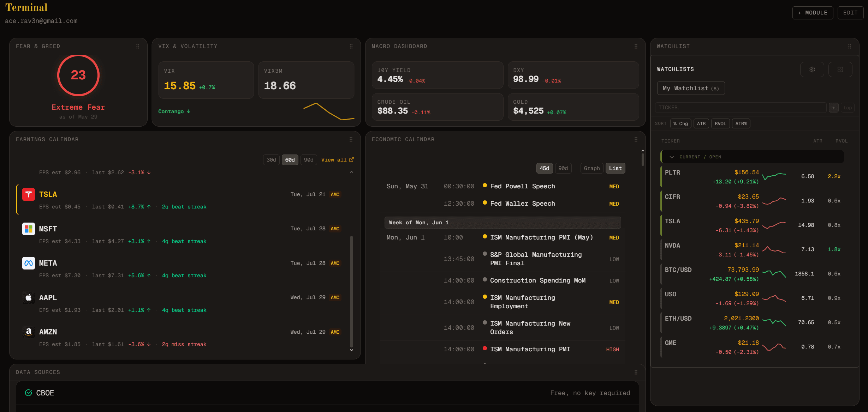The image size is (868, 412).
Task: Open watchlist settings gear icon
Action: coord(812,69)
